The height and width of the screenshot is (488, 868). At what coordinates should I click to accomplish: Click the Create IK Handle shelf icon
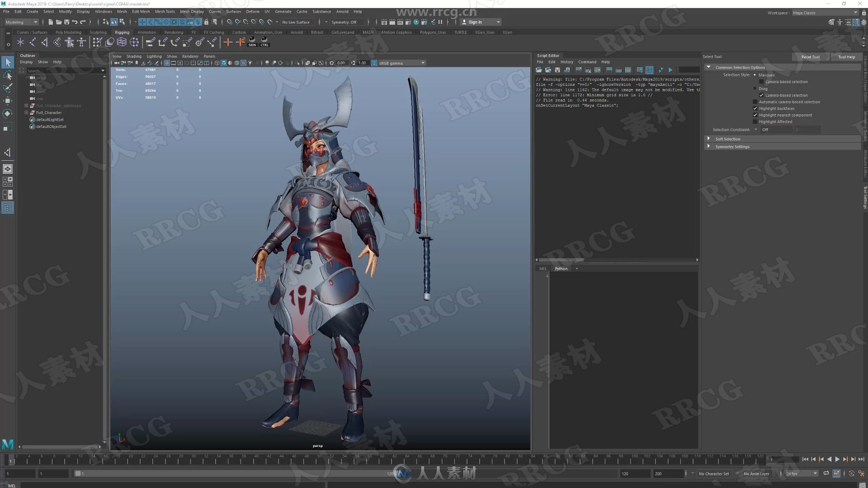click(x=45, y=42)
